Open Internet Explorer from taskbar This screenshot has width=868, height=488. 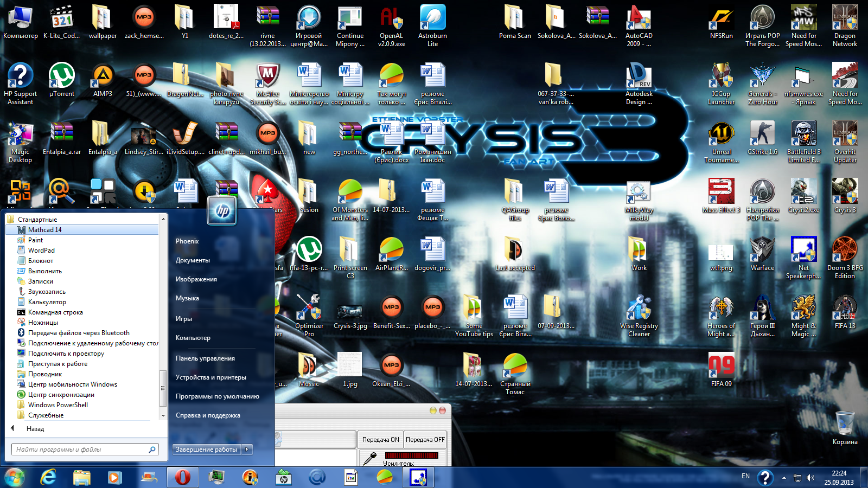49,477
